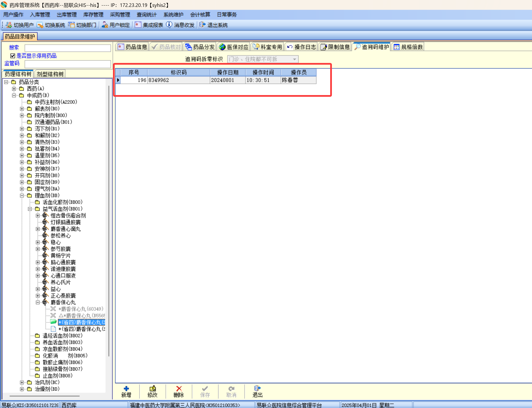Click the 用户锁定 lock icon
This screenshot has height=408, width=532.
[105, 25]
